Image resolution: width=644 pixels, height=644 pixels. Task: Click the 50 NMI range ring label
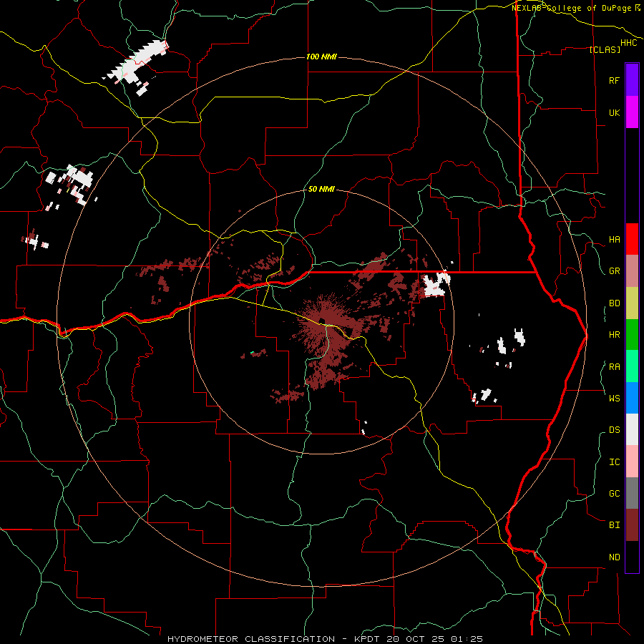point(321,189)
